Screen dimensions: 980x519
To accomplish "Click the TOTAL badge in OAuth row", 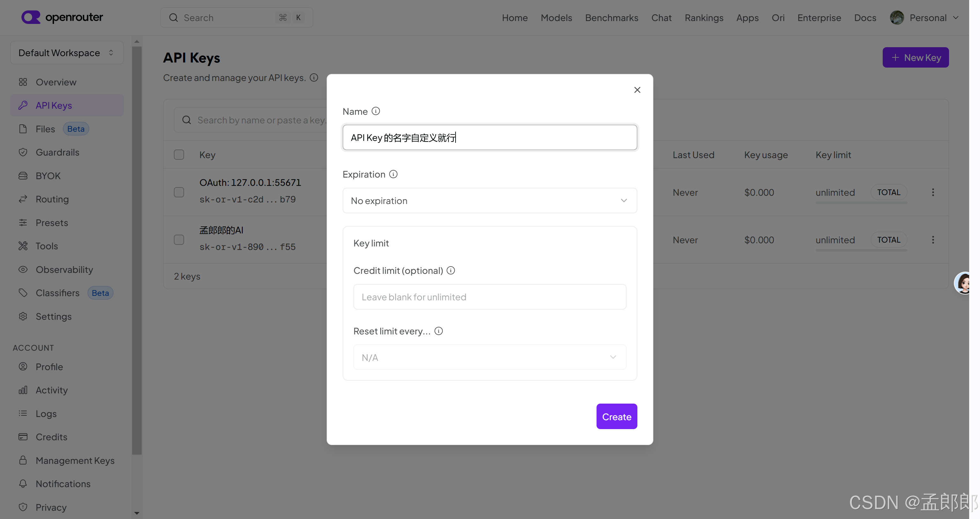I will pos(889,192).
